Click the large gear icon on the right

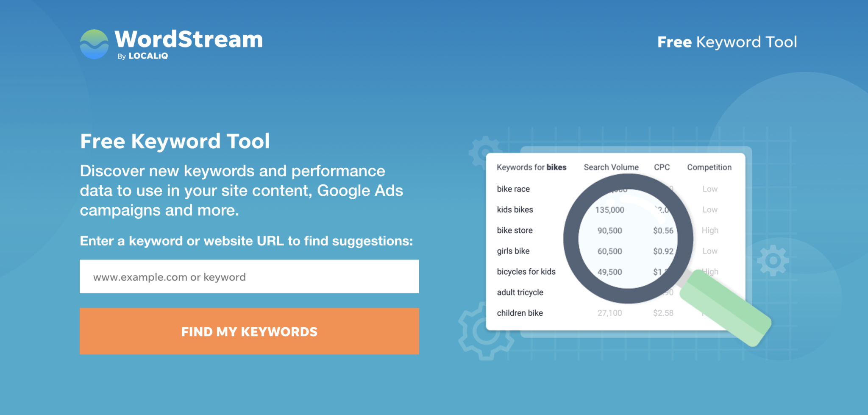(x=774, y=259)
